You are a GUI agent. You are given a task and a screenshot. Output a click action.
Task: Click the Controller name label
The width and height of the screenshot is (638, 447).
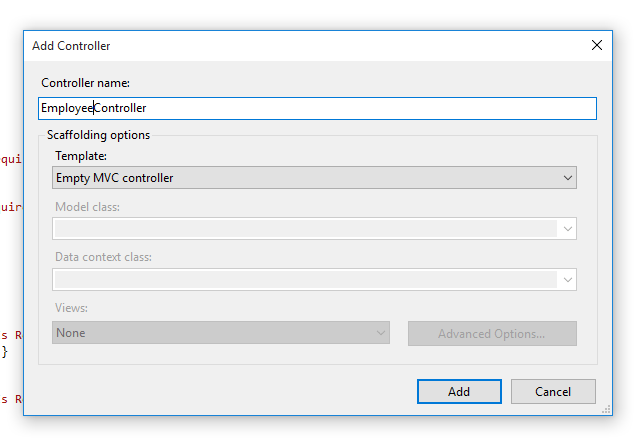tap(86, 83)
